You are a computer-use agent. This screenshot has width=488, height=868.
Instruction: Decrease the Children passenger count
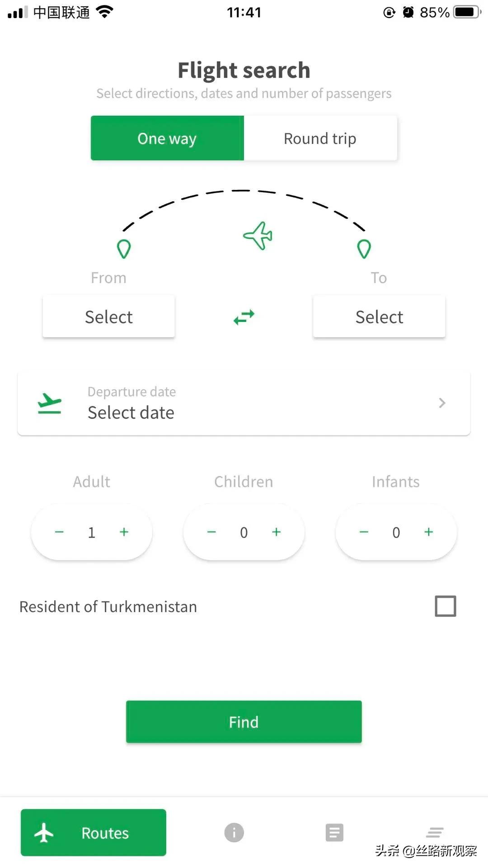[211, 532]
